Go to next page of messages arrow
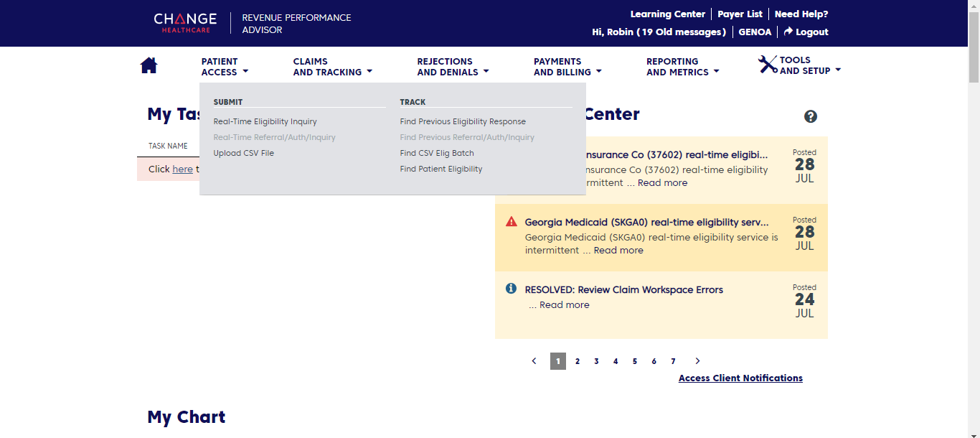Screen dimensions: 980x438 pos(697,361)
